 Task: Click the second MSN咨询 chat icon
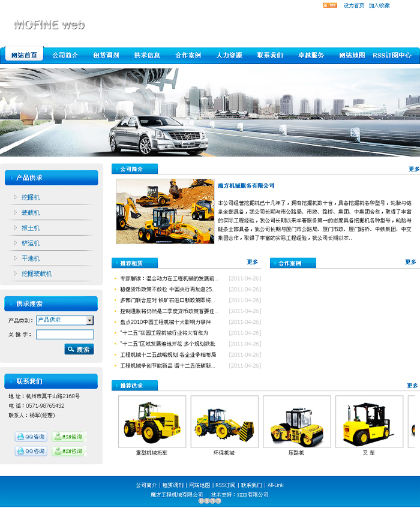pyautogui.click(x=68, y=452)
